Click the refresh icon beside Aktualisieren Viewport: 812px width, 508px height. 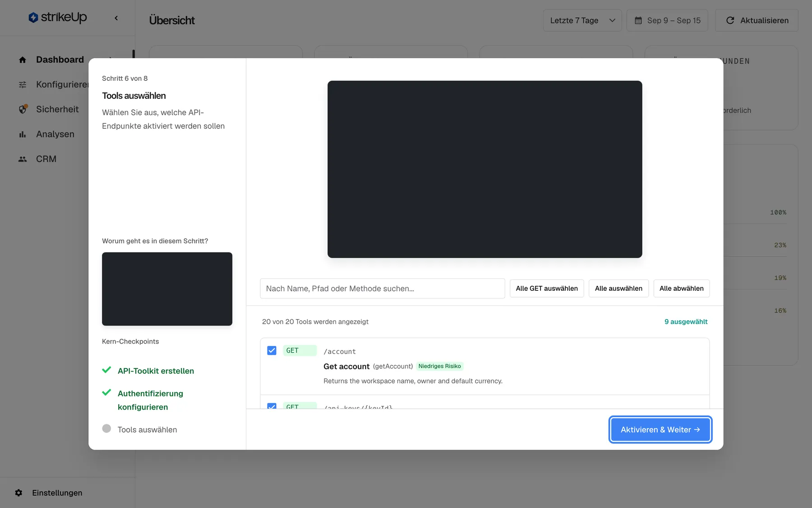(730, 20)
